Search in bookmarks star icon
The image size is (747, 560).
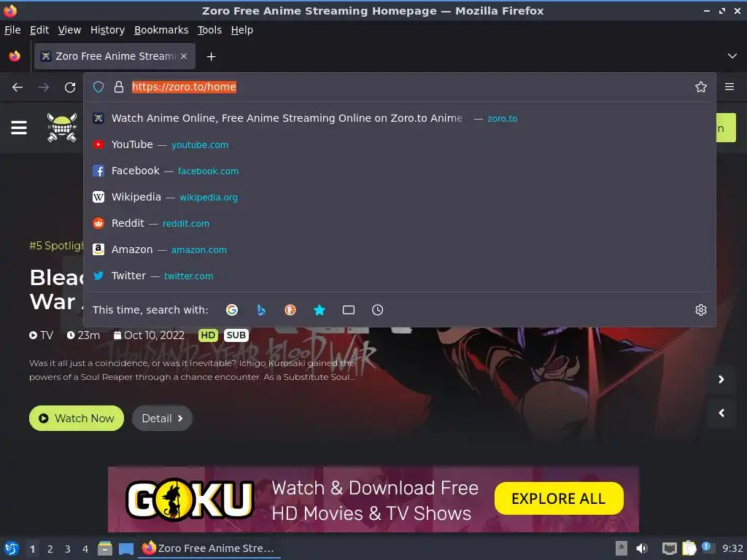click(x=320, y=310)
